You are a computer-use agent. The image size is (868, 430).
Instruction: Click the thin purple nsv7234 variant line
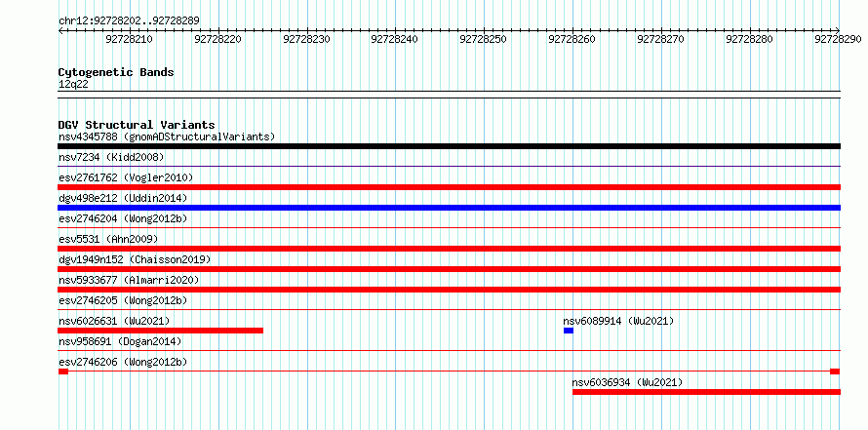click(x=449, y=166)
